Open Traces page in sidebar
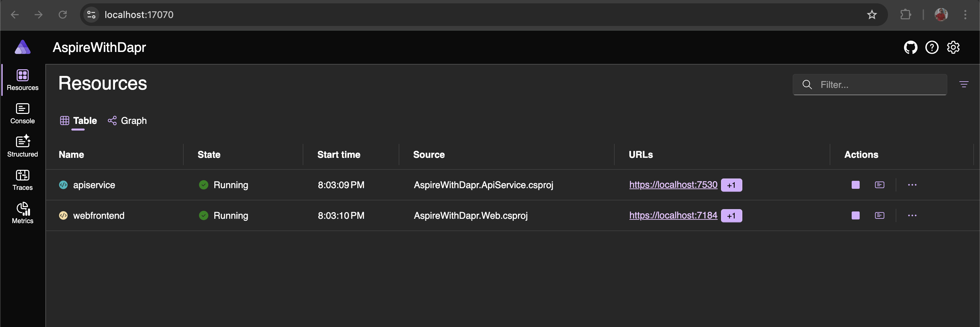This screenshot has height=327, width=980. click(x=22, y=180)
